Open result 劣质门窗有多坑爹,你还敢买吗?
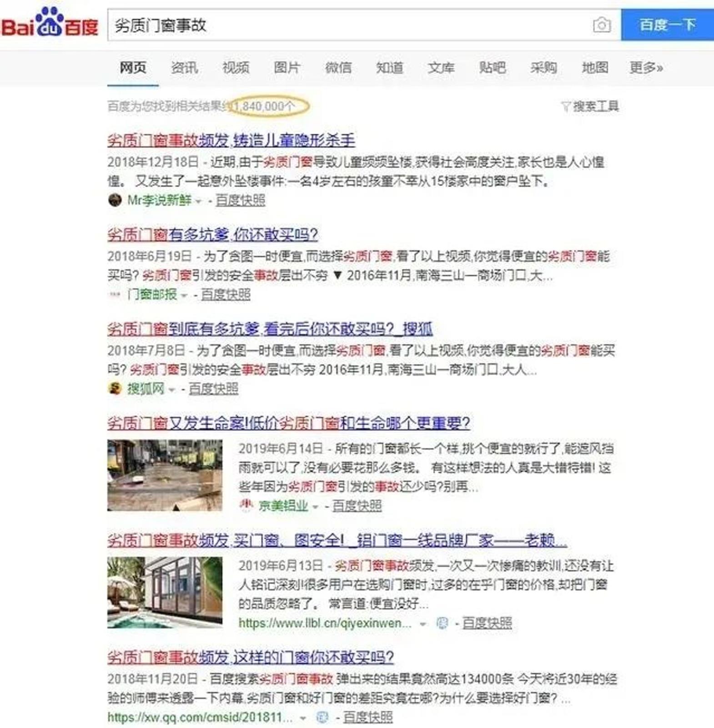714x728 pixels. coord(212,235)
